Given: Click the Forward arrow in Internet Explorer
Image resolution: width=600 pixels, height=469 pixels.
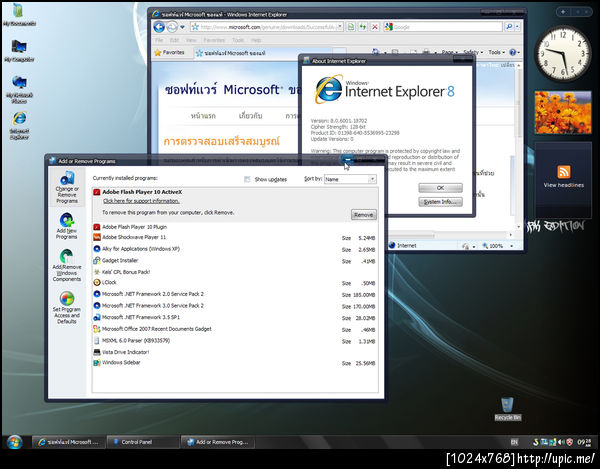Looking at the screenshot, I should [x=172, y=27].
